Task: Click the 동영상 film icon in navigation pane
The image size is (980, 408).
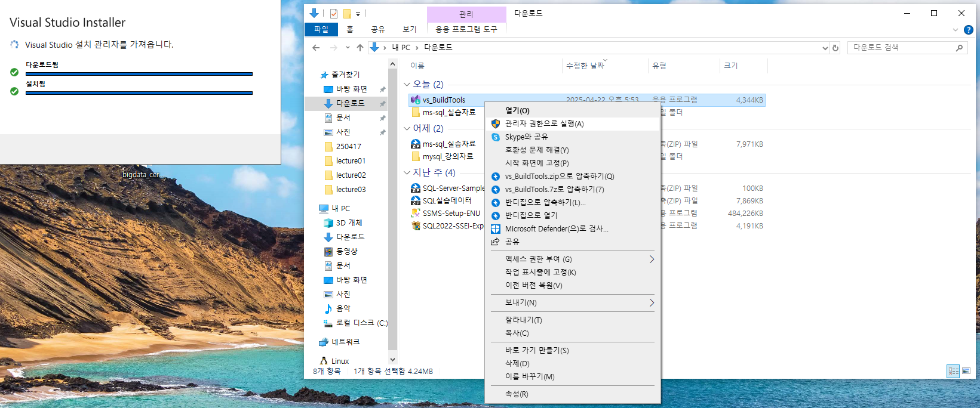Action: [328, 251]
